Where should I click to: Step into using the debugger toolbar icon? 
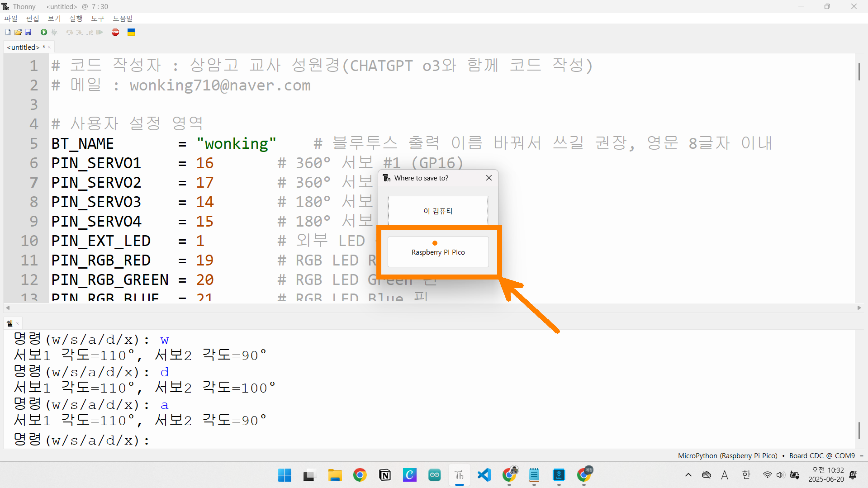click(80, 32)
